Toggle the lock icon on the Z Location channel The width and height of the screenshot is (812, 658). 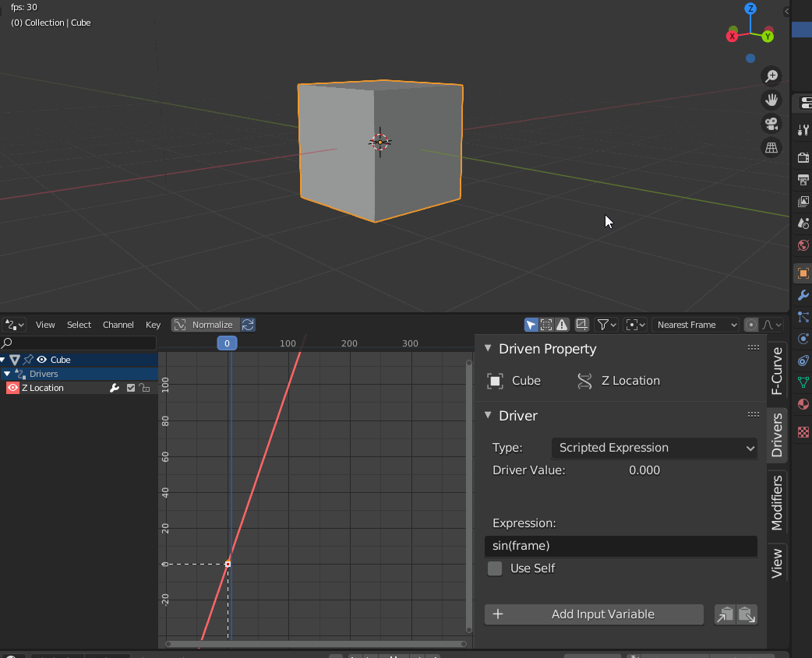pos(146,388)
